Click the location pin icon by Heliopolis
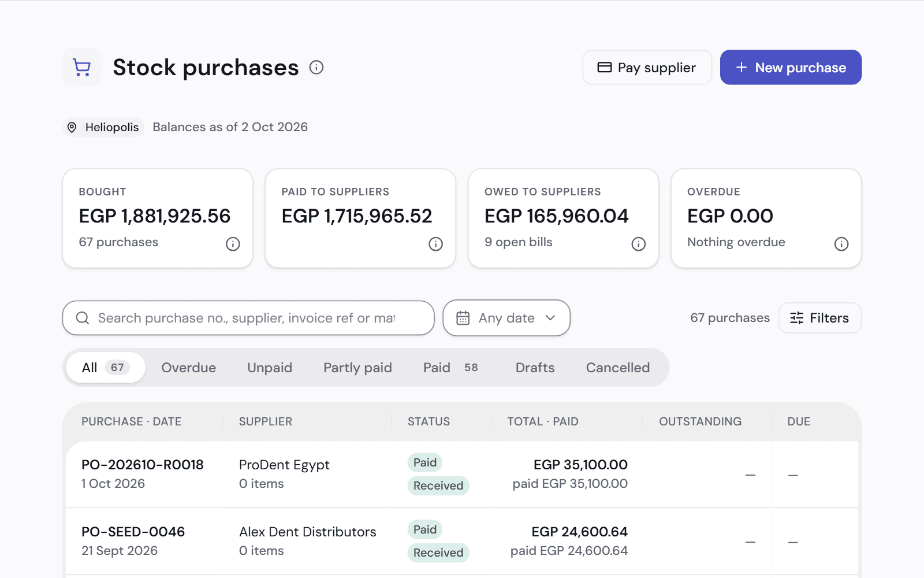924x578 pixels. [x=72, y=127]
